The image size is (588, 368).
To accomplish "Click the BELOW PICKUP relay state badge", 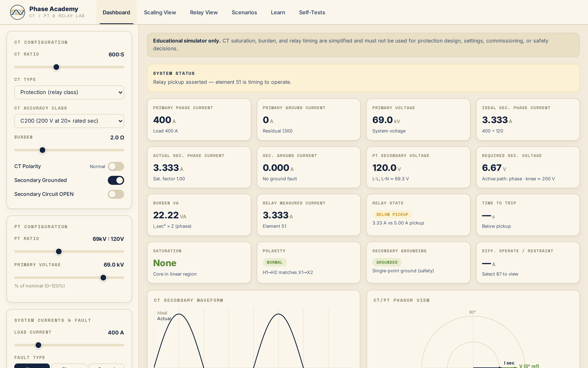I will pos(392,214).
